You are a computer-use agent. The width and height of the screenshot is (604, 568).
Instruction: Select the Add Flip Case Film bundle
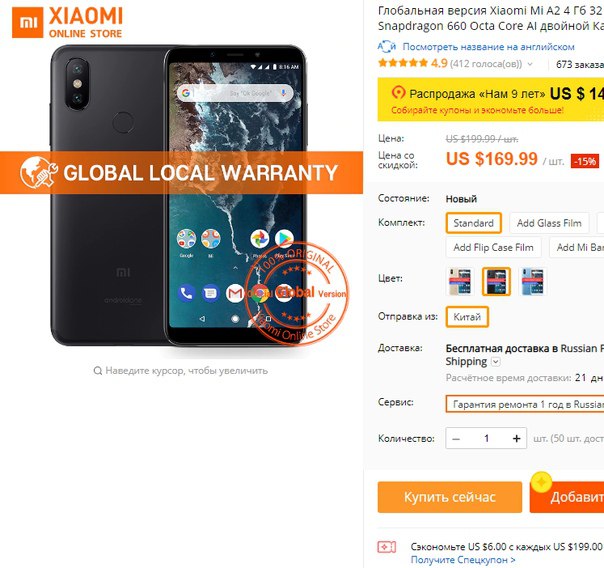click(x=493, y=248)
